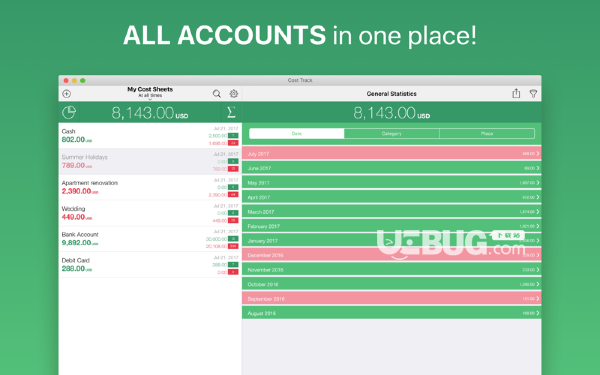The image size is (600, 375).
Task: Click the sigma sum icon
Action: [x=231, y=112]
